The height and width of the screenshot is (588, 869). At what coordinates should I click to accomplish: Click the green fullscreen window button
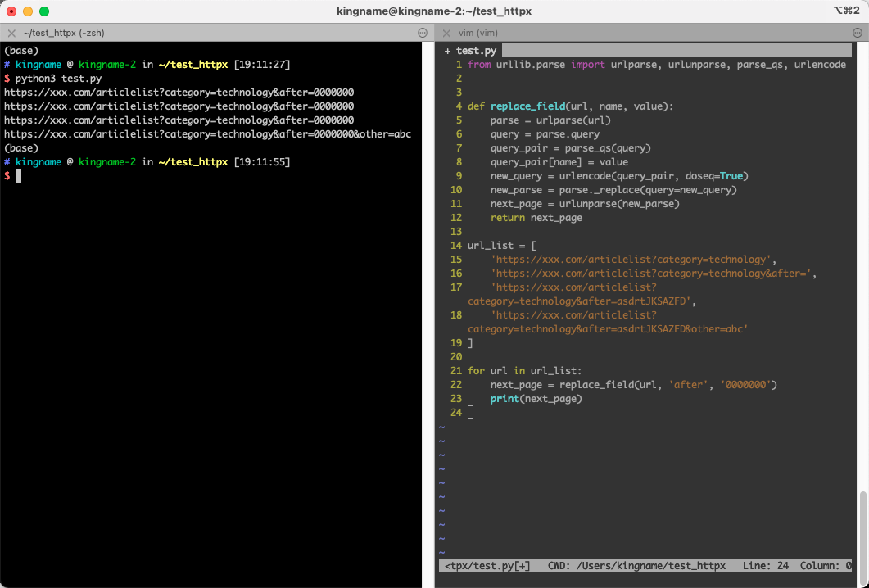tap(44, 11)
